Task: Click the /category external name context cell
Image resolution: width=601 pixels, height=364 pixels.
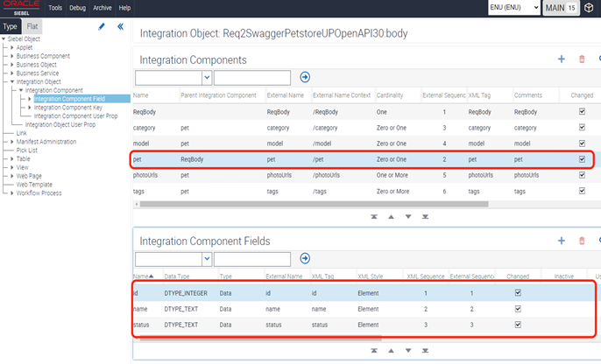Action: point(325,128)
